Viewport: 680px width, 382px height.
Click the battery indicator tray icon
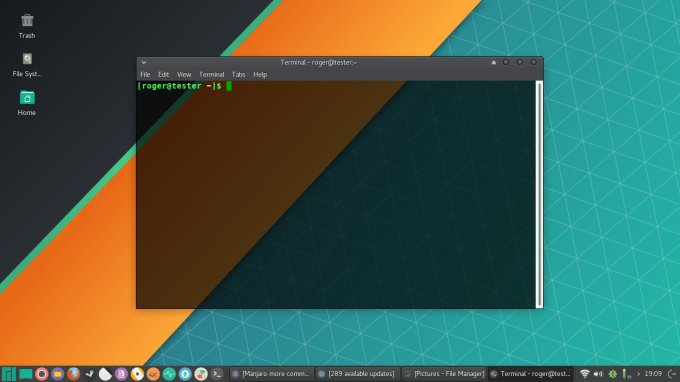point(626,374)
